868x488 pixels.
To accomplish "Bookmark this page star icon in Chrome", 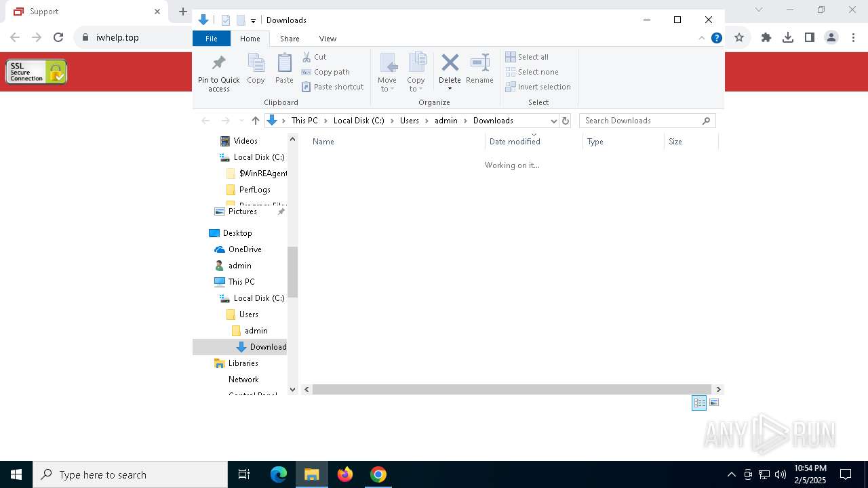I will [x=739, y=38].
